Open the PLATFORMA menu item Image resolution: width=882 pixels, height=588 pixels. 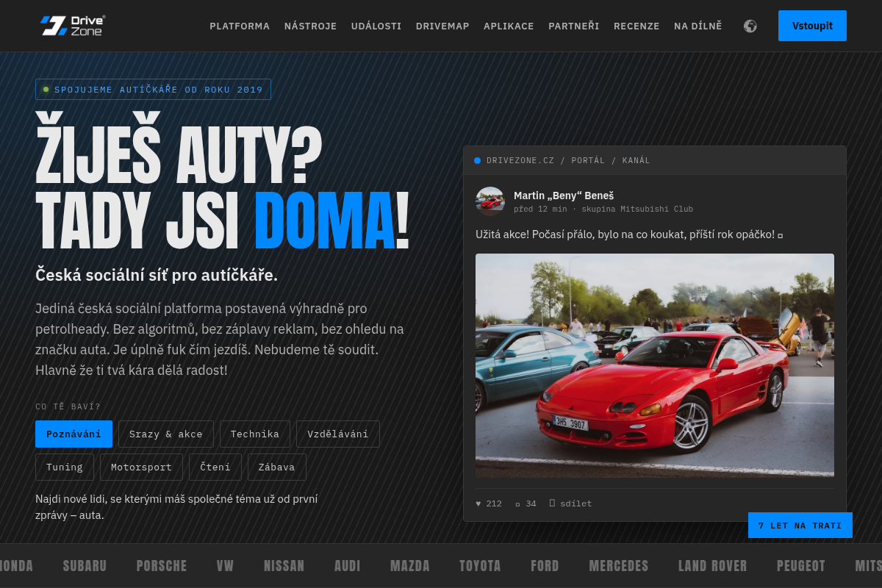pos(240,26)
